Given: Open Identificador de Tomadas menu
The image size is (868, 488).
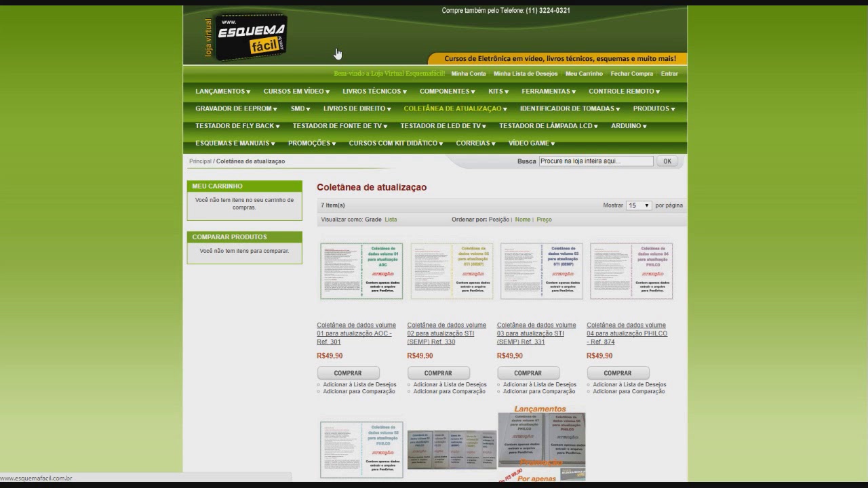Looking at the screenshot, I should [x=570, y=108].
